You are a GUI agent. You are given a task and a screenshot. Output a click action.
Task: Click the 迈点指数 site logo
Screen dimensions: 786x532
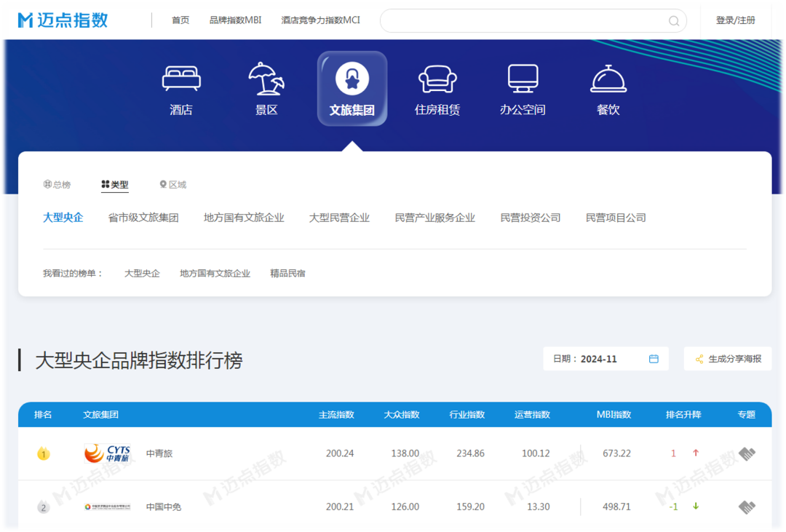(x=63, y=20)
